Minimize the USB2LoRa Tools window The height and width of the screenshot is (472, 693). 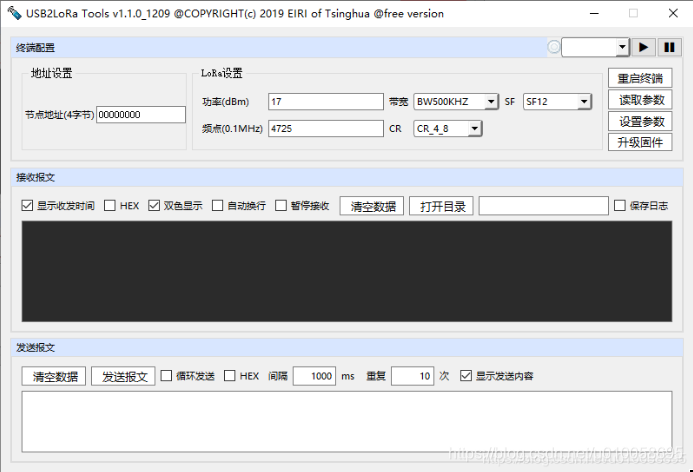tap(594, 13)
